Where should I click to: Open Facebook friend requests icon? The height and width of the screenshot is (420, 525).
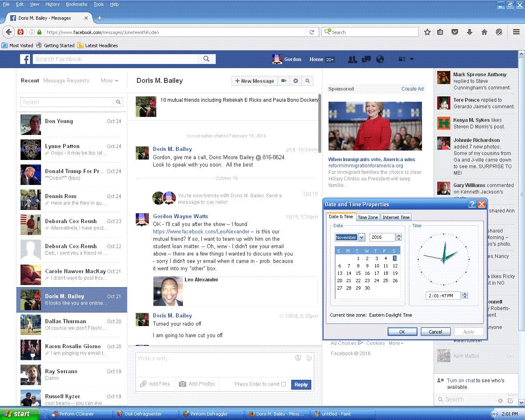pyautogui.click(x=352, y=59)
